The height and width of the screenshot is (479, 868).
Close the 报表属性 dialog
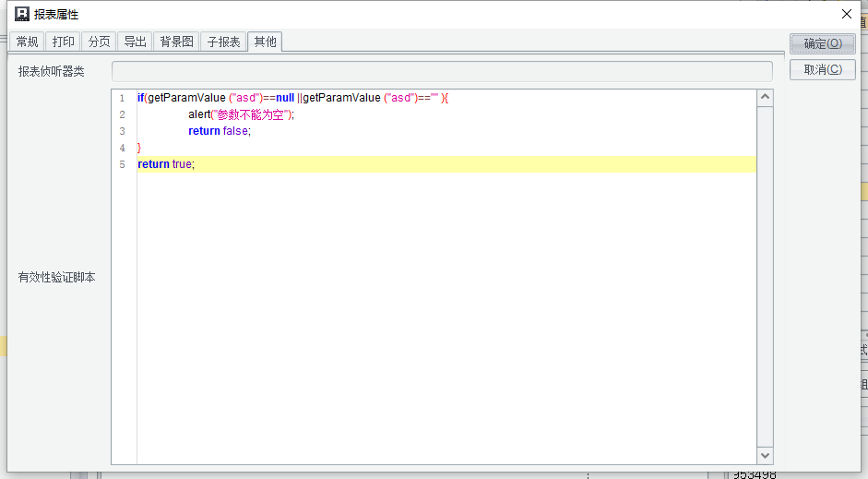[x=846, y=14]
